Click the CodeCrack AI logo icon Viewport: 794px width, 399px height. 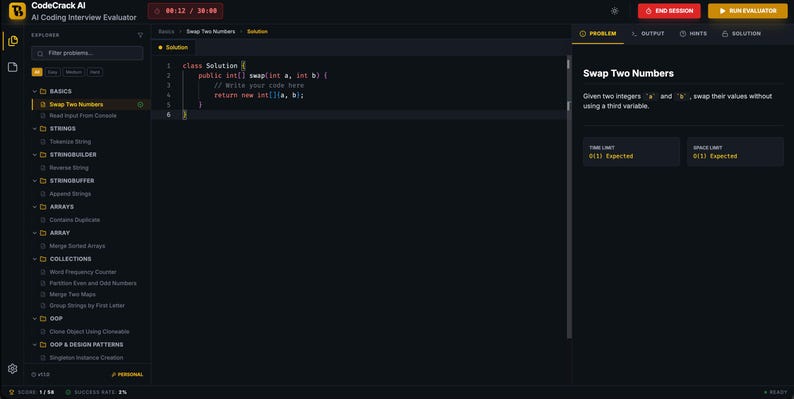17,11
